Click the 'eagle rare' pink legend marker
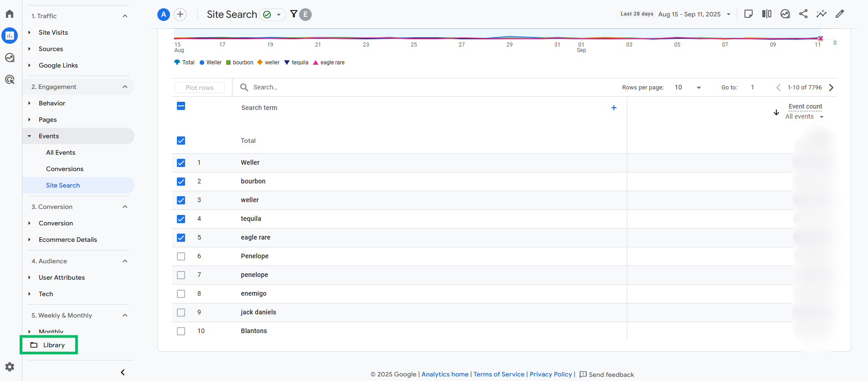 tap(315, 63)
